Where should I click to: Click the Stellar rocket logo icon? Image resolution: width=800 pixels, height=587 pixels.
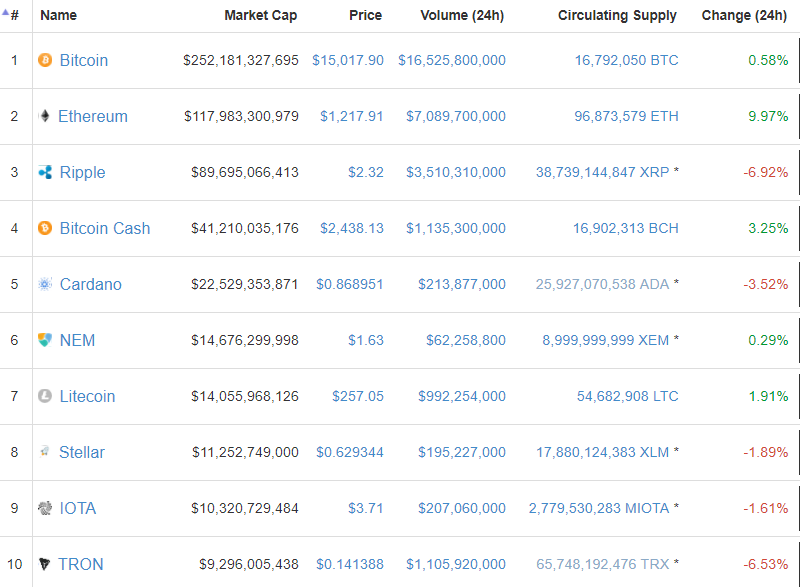tap(45, 452)
